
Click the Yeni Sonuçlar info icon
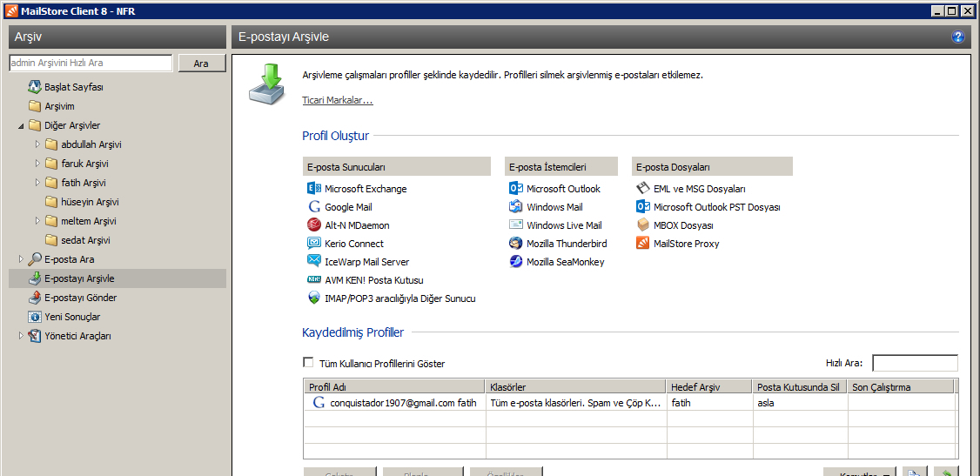point(34,317)
